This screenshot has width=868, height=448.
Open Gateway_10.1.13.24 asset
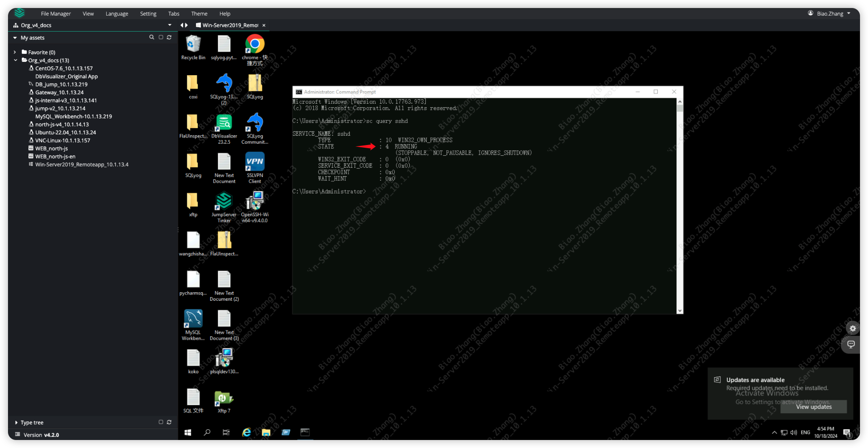pos(60,93)
